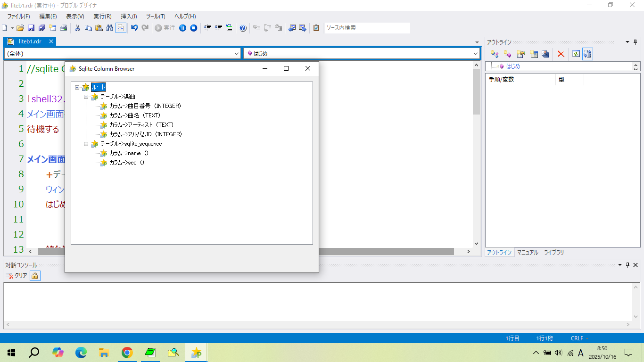Select カラム->曲名 (TEXT)
Viewport: 644px width, 362px height.
(x=135, y=115)
